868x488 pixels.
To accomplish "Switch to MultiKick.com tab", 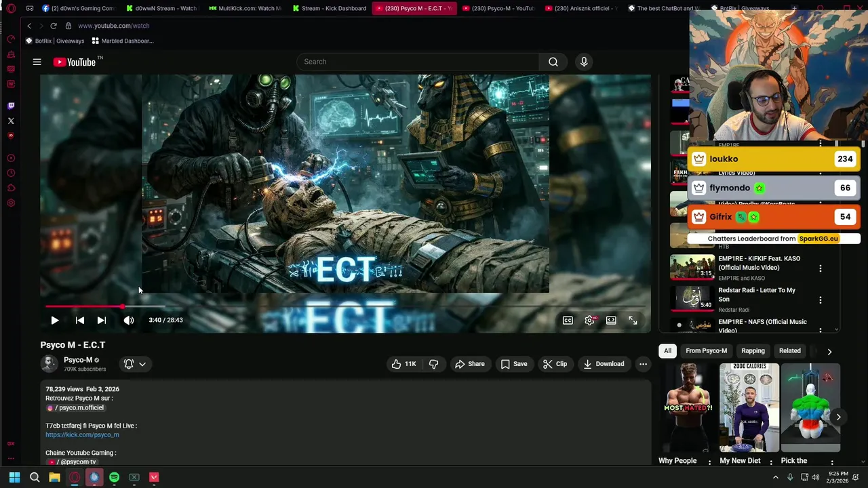I will (x=245, y=8).
